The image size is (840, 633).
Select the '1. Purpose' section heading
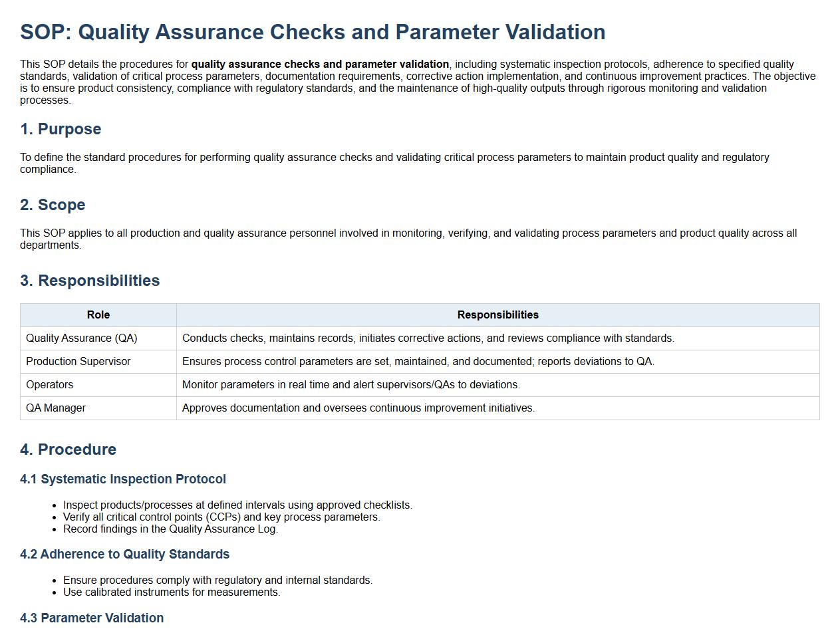pos(61,129)
